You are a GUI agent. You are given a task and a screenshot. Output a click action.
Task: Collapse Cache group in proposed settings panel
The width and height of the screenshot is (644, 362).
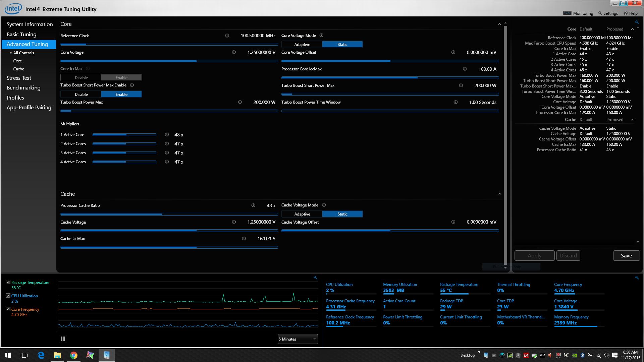click(x=632, y=120)
